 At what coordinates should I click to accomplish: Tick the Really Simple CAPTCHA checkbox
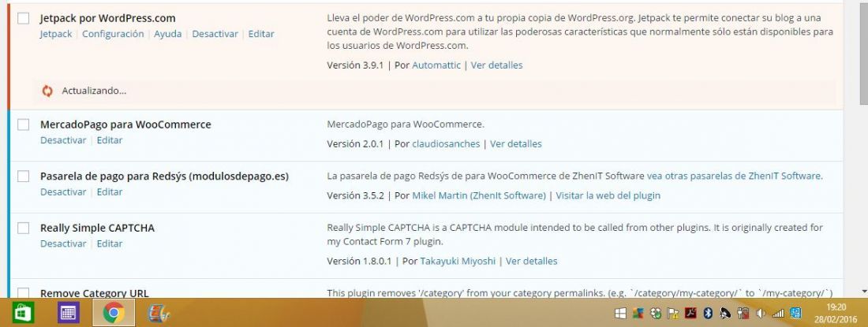(x=23, y=229)
